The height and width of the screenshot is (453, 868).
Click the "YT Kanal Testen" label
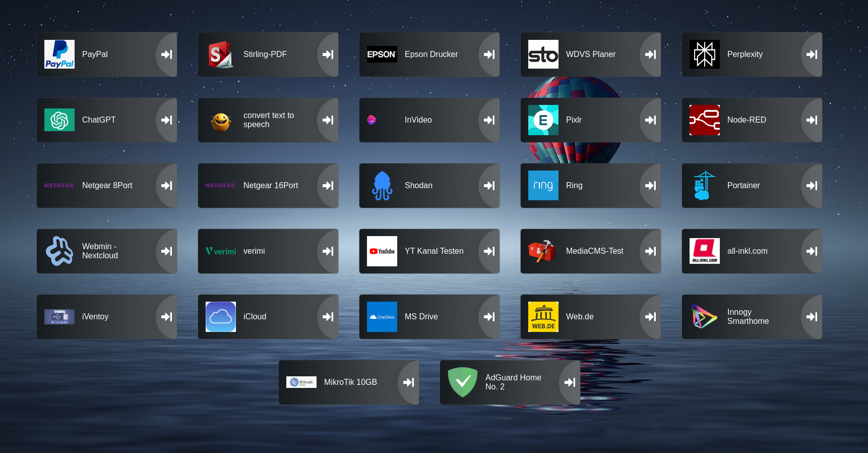[x=434, y=251]
